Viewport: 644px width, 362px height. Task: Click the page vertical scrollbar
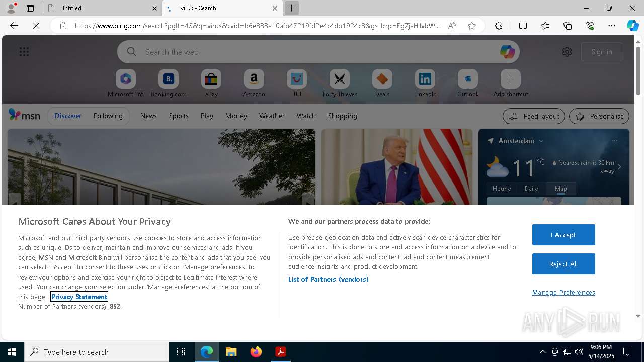click(638, 70)
